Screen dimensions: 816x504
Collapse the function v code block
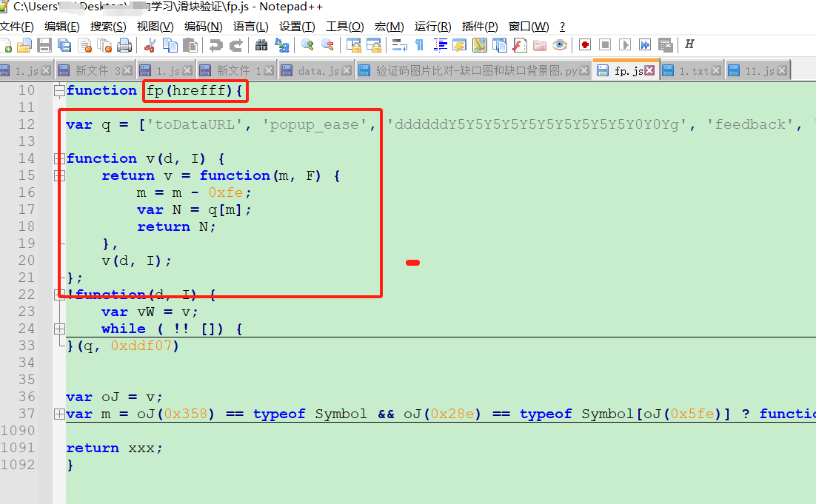[59, 158]
